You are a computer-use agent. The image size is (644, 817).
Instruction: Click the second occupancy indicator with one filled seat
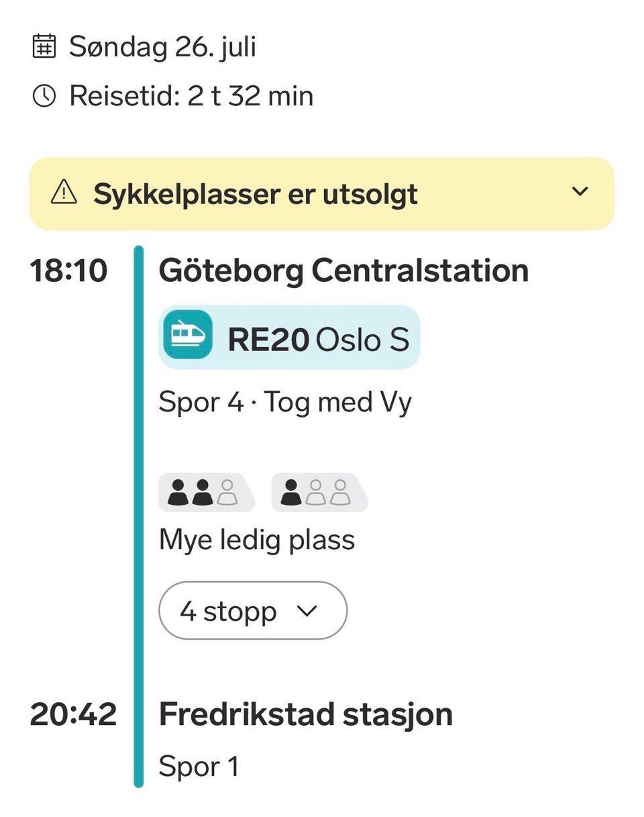[319, 492]
